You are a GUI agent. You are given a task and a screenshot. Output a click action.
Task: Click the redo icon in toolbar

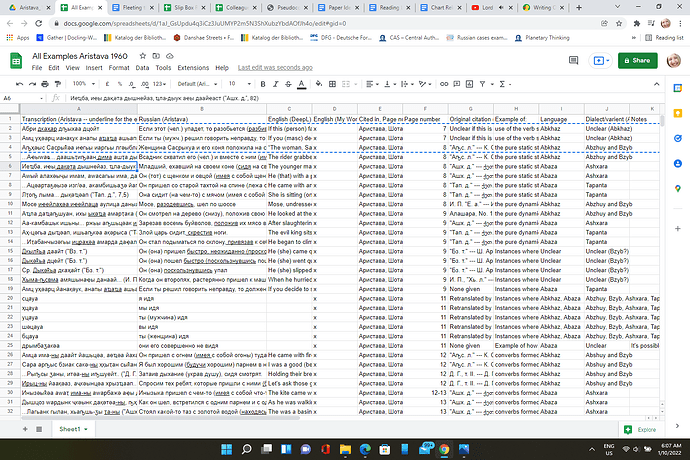(32, 84)
